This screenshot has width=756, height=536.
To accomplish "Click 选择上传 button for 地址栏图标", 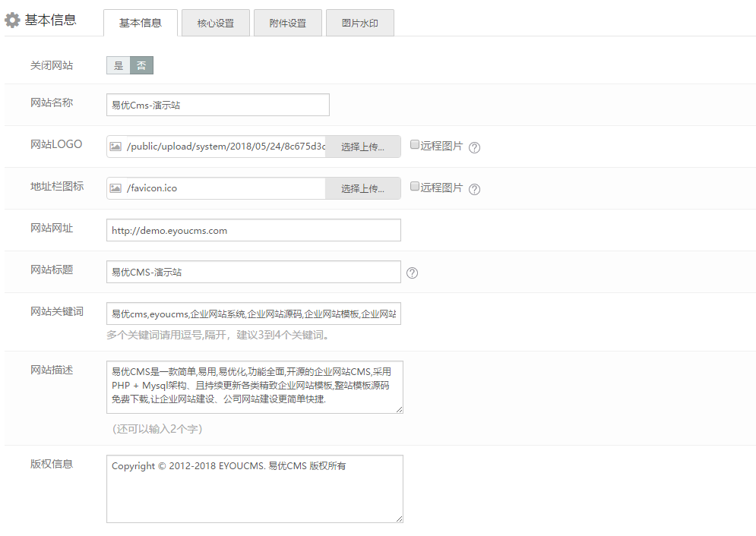I will (x=363, y=188).
